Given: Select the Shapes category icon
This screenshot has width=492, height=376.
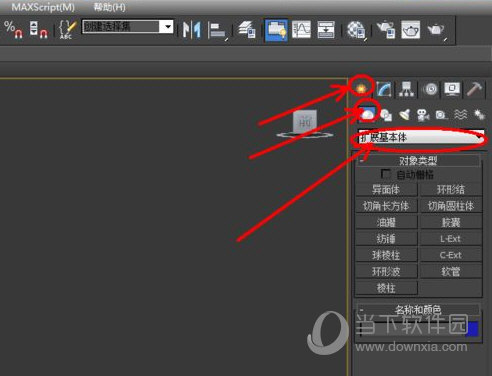Looking at the screenshot, I should [x=386, y=115].
